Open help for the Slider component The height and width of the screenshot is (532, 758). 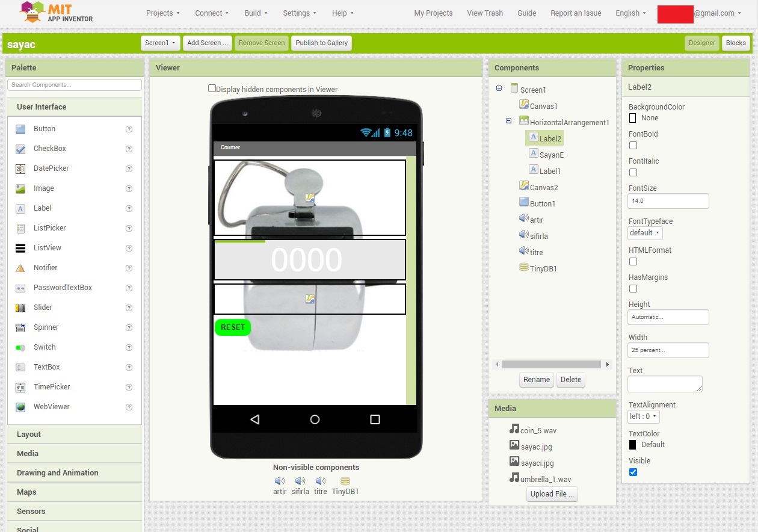129,308
